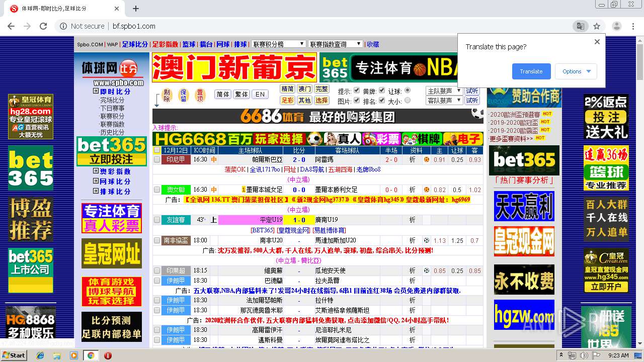Check the box for 印尼甲 match row
This screenshot has height=362, width=644.
157,159
